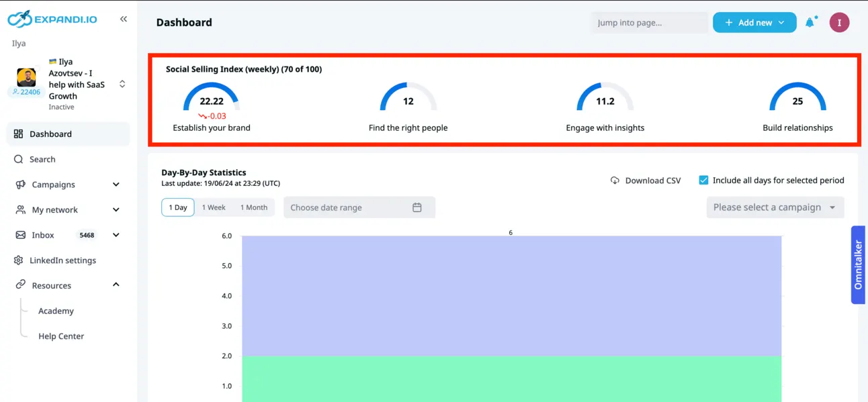Click the My network people icon
868x402 pixels.
click(20, 210)
